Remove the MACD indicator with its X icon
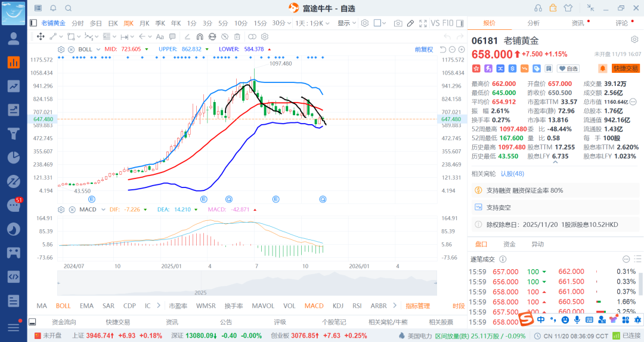The width and height of the screenshot is (644, 342). click(71, 209)
